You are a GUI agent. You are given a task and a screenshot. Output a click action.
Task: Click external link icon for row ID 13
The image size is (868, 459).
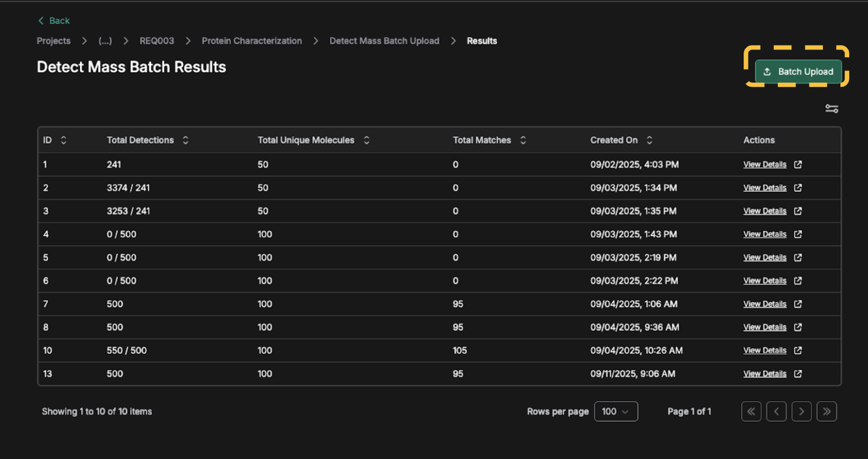point(798,374)
